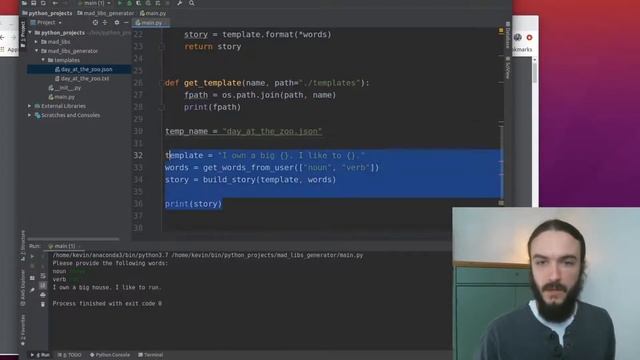The width and height of the screenshot is (640, 360).
Task: Expand the mad_libs folder
Action: (36, 42)
